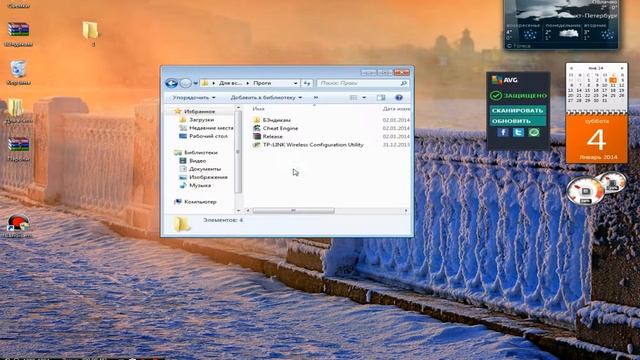Viewport: 640px width, 360px height.
Task: Click the upper WinRAR archive desktop icon
Action: [x=18, y=30]
